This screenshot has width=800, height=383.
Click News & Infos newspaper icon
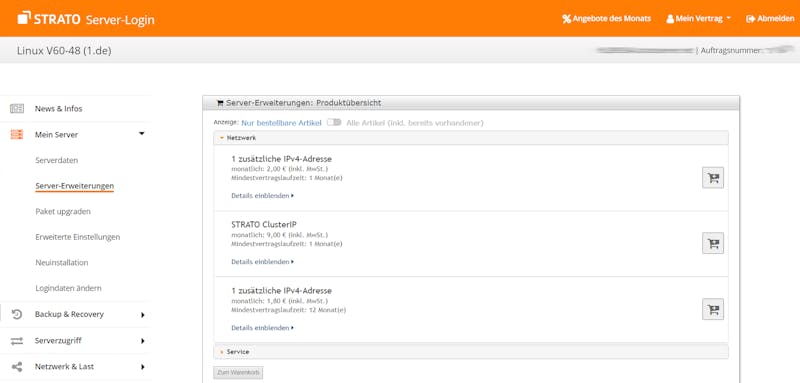[17, 109]
